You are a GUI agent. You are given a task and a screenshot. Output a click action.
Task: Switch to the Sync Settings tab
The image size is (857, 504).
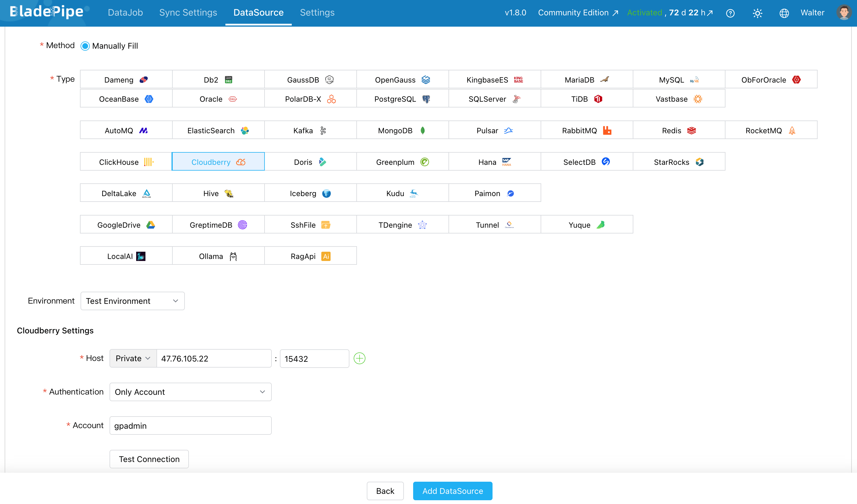coord(188,12)
